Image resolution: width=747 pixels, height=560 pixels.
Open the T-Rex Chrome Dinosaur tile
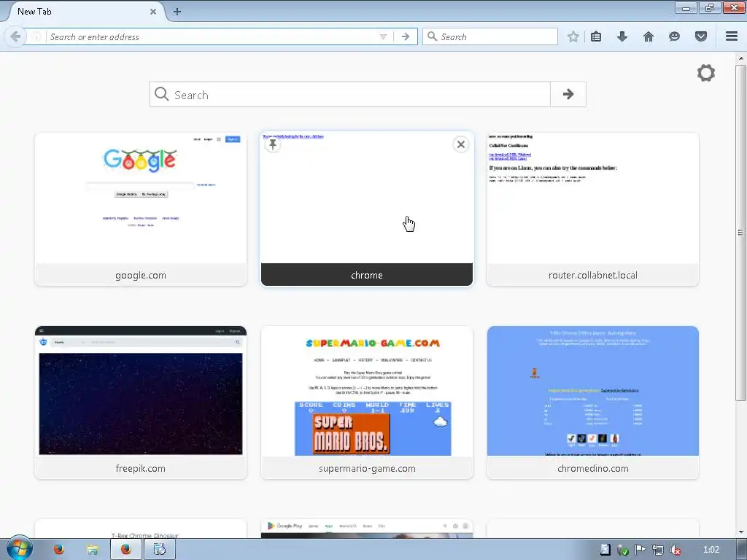[x=141, y=529]
